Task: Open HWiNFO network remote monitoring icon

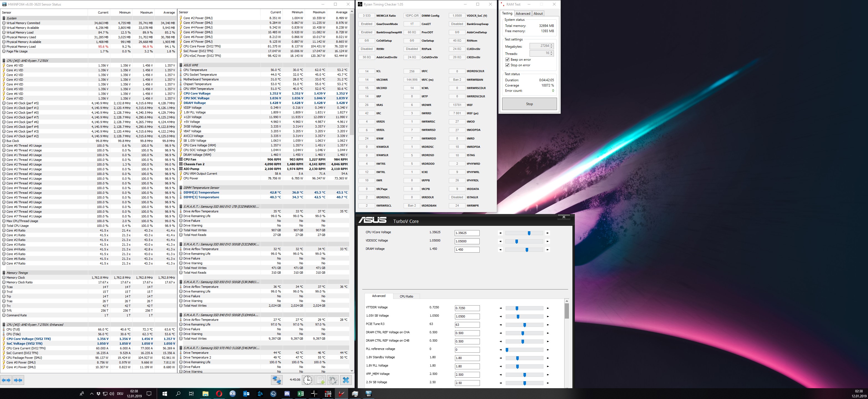Action: pyautogui.click(x=277, y=380)
